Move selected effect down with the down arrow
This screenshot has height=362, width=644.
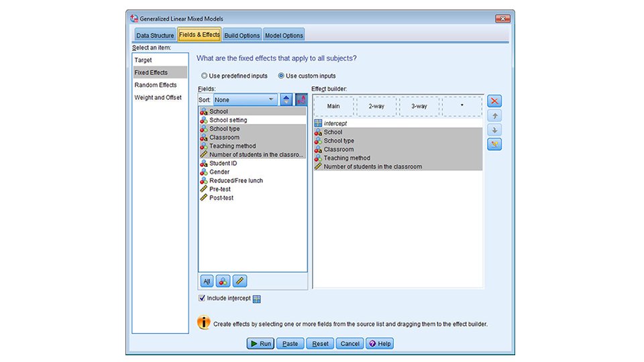pos(494,130)
